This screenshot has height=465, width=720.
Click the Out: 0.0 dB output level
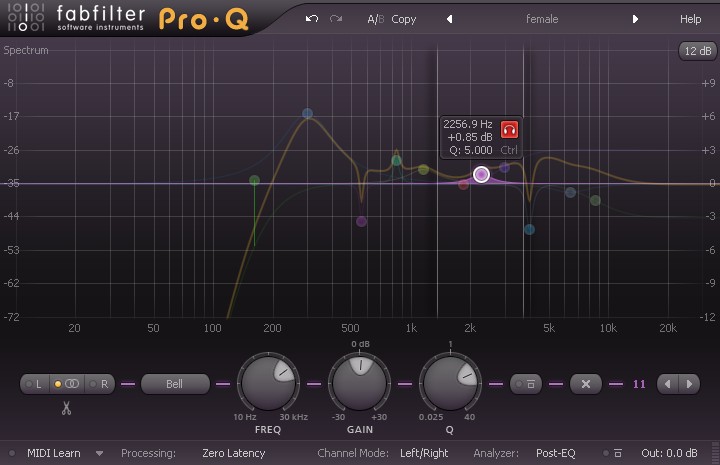click(669, 453)
